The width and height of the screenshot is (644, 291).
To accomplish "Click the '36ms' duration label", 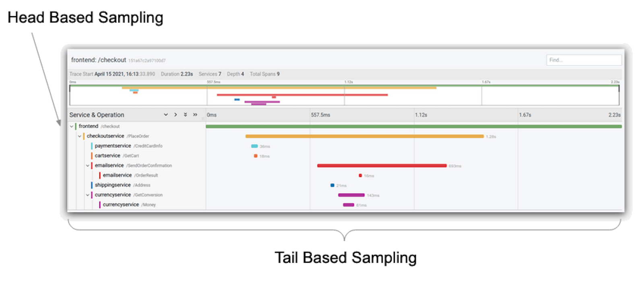I will (265, 146).
